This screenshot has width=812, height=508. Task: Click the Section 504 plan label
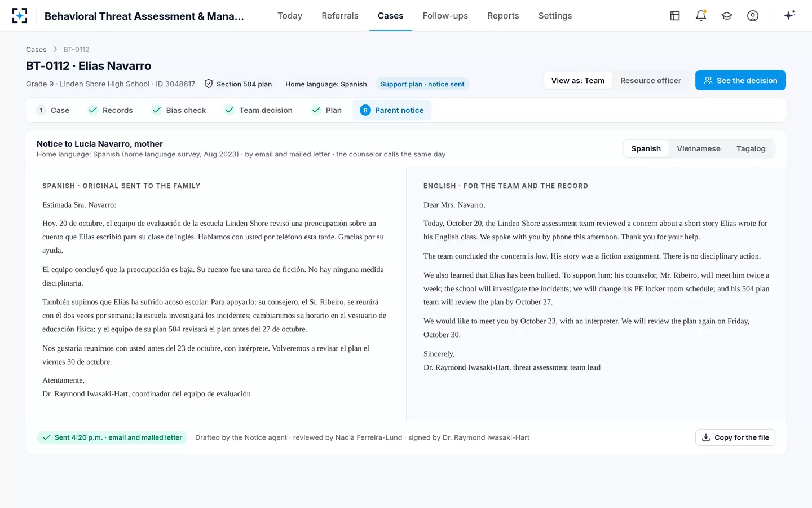(244, 84)
